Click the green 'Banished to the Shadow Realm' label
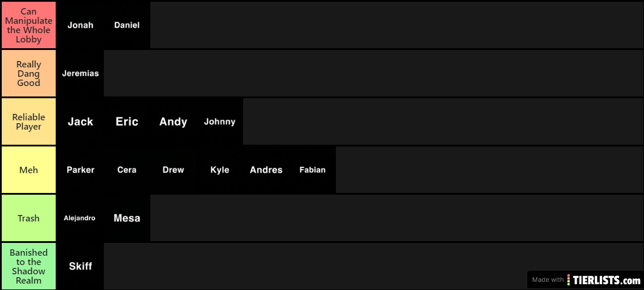Image resolution: width=644 pixels, height=290 pixels. (28, 266)
